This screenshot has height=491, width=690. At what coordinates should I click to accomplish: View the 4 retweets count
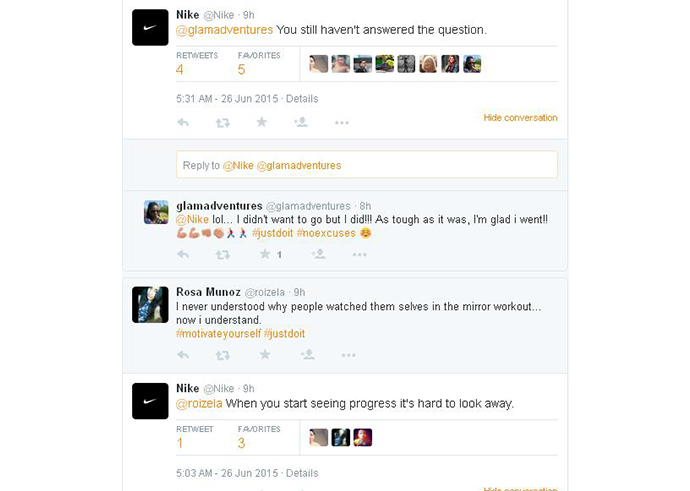pos(180,70)
